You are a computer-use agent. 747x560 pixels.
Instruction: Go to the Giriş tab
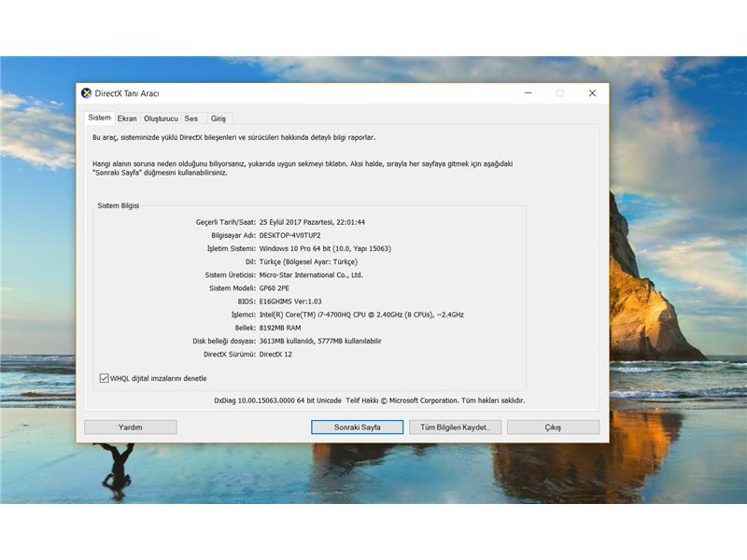tap(218, 119)
